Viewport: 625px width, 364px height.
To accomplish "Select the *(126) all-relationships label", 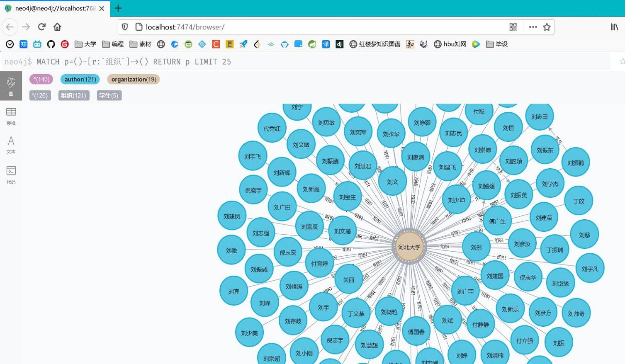I will coord(40,95).
